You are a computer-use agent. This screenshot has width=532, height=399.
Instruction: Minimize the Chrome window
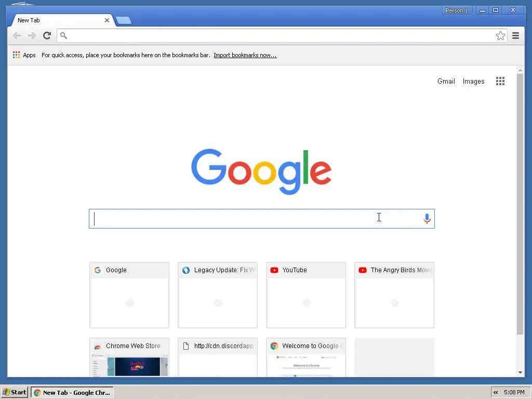pos(483,10)
